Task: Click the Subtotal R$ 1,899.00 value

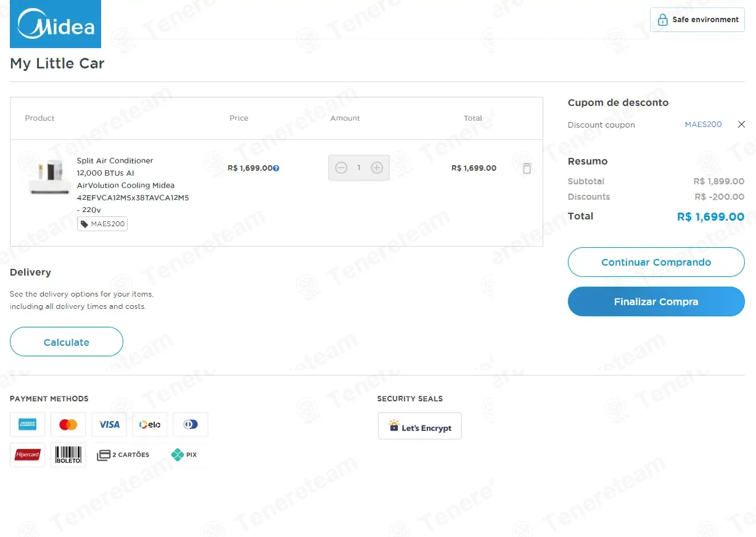Action: coord(718,181)
